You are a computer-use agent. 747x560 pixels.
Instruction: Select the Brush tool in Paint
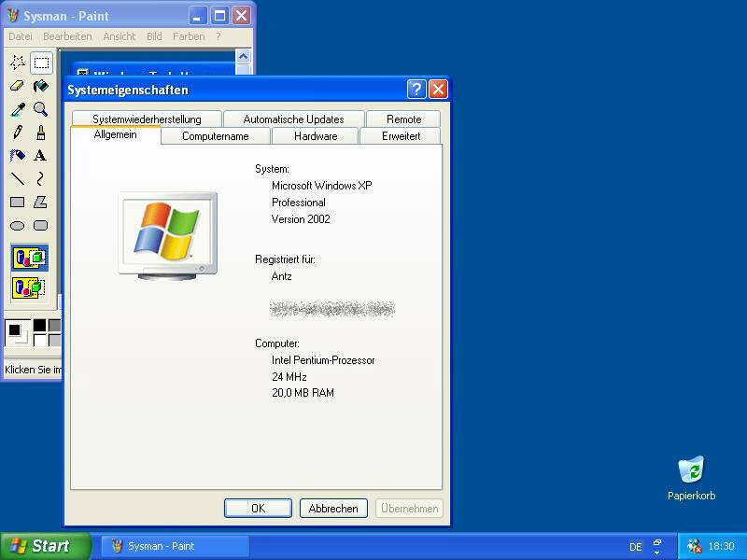coord(41,133)
